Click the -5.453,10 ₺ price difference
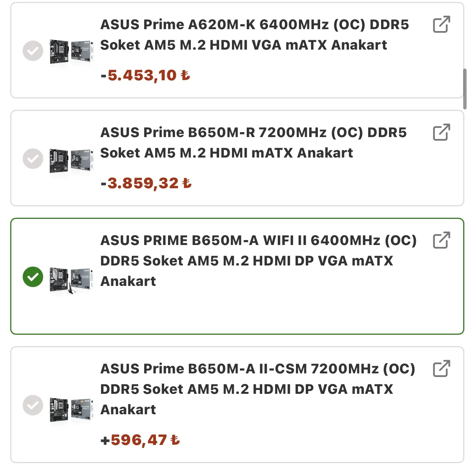The height and width of the screenshot is (476, 470). 145,75
